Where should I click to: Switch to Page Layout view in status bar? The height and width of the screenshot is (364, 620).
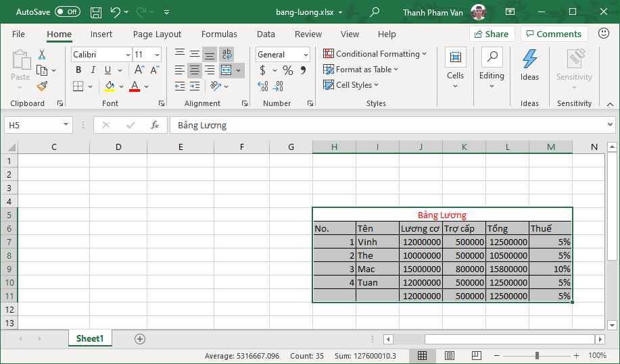pos(449,356)
